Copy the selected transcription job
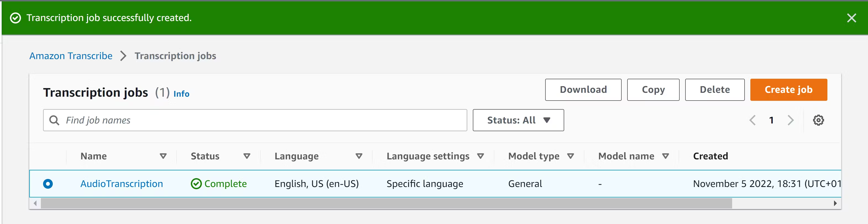 653,90
